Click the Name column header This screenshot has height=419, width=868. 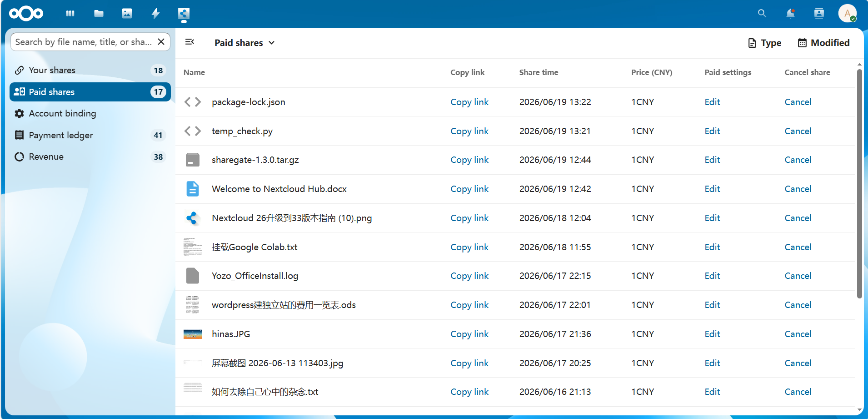pyautogui.click(x=194, y=72)
